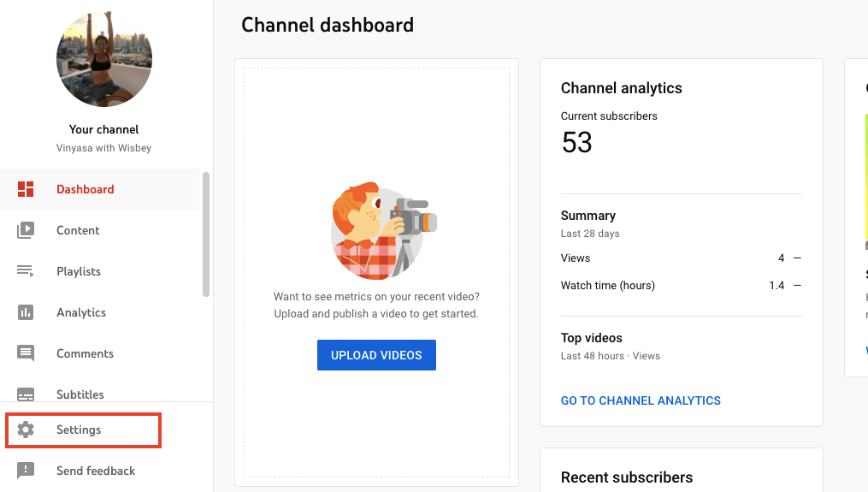
Task: Click the sidebar vertical scrollbar
Action: tap(206, 234)
